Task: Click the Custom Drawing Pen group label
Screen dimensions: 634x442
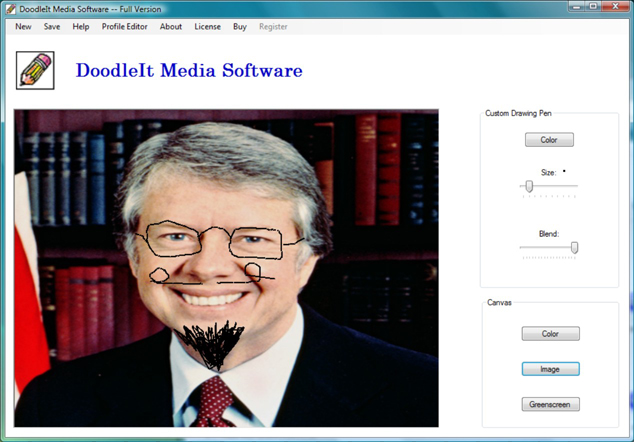Action: pos(518,113)
